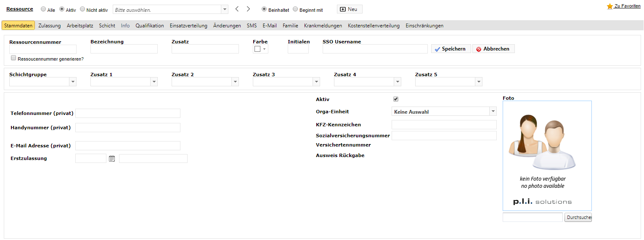
Task: Select the Nicht aktiv radio button
Action: pyautogui.click(x=82, y=9)
